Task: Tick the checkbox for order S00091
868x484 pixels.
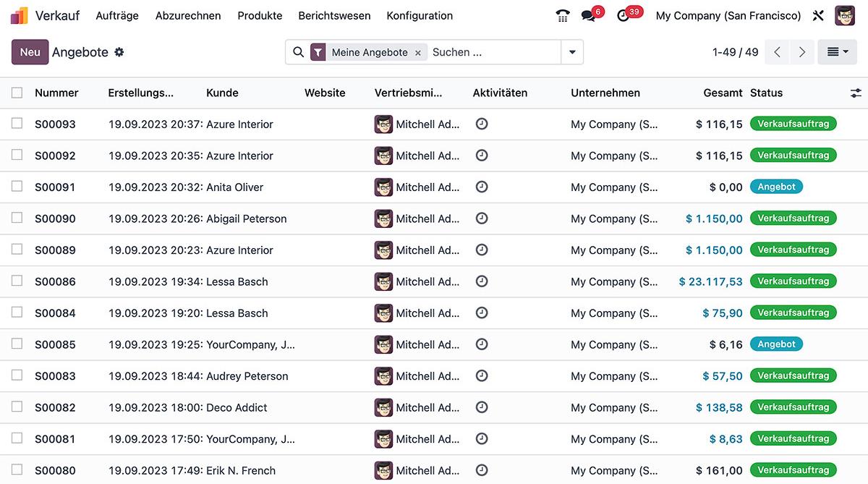Action: [17, 187]
